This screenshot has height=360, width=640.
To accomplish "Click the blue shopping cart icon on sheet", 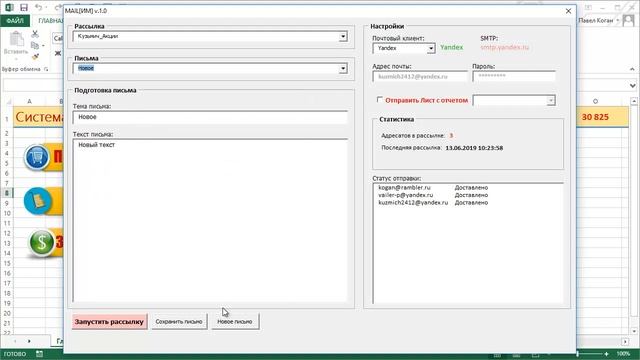I will [37, 157].
